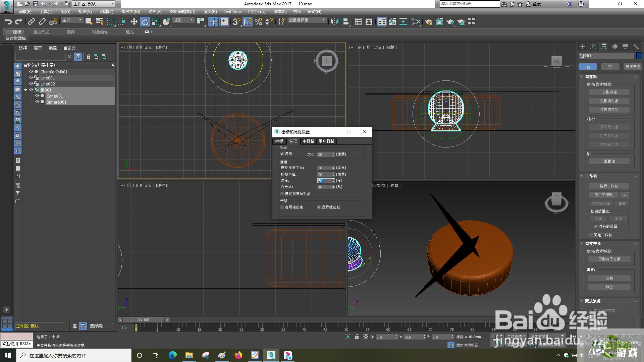The image size is (644, 362).
Task: Toggle Window/Crossing selection mode icon
Action: pyautogui.click(x=121, y=22)
